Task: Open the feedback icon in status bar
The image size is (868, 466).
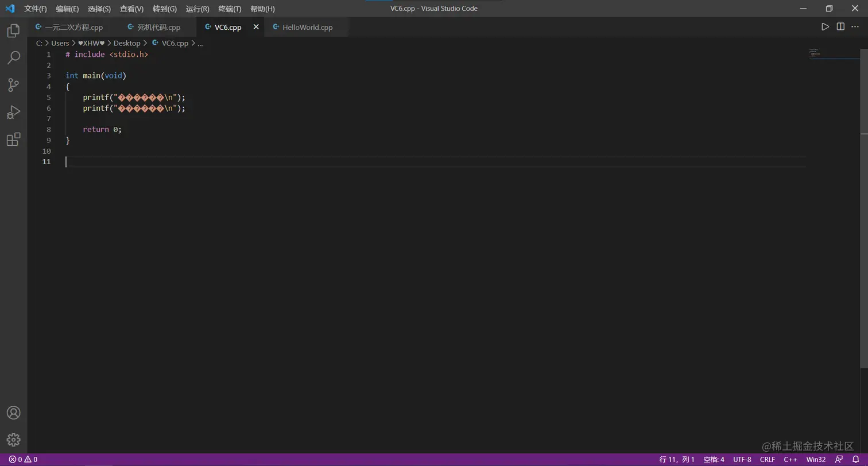Action: 839,459
